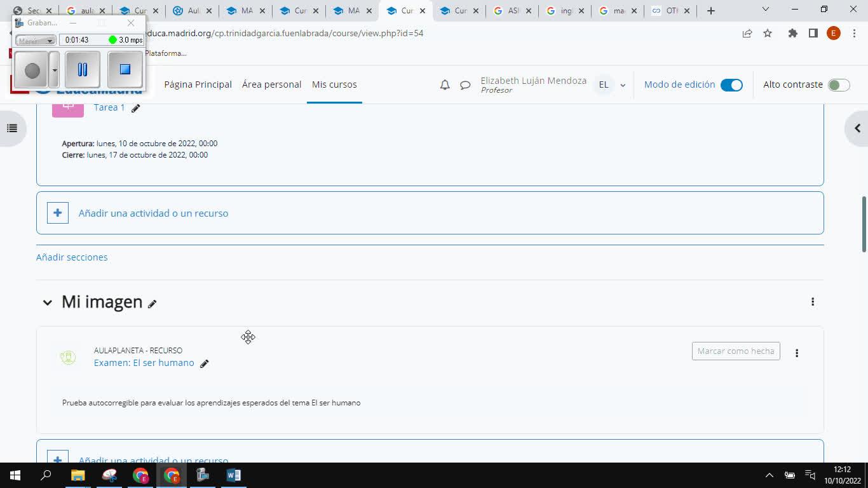Pause the screen recording
This screenshot has height=488, width=868.
click(x=83, y=69)
